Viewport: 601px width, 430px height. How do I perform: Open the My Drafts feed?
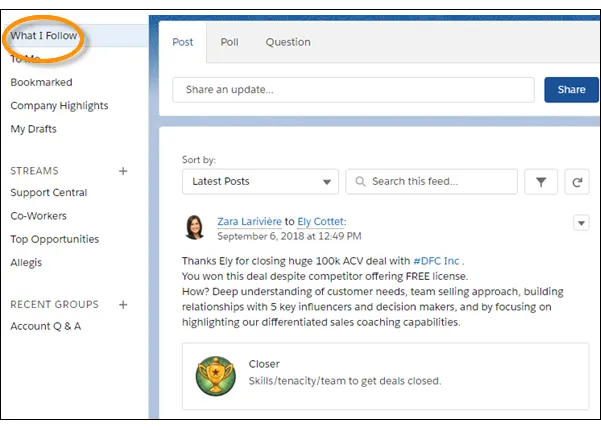[33, 129]
